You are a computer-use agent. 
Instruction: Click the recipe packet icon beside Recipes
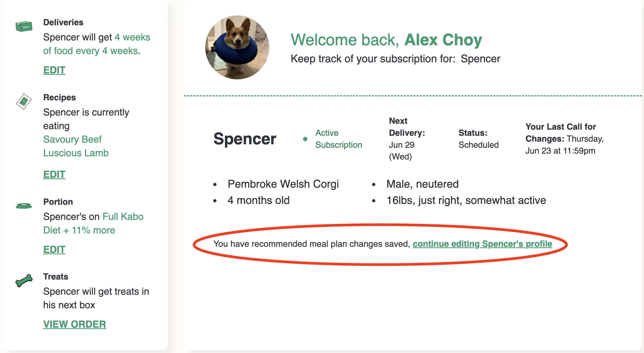[24, 101]
